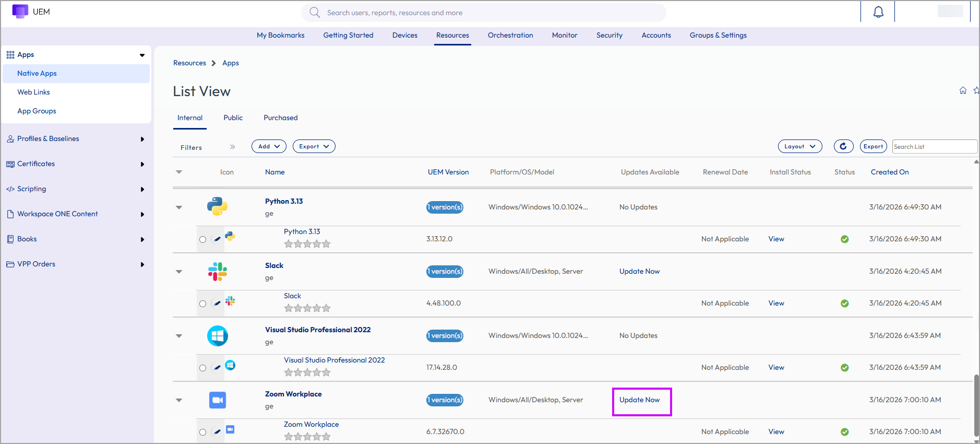Open the Web Links sidebar item

[x=34, y=92]
